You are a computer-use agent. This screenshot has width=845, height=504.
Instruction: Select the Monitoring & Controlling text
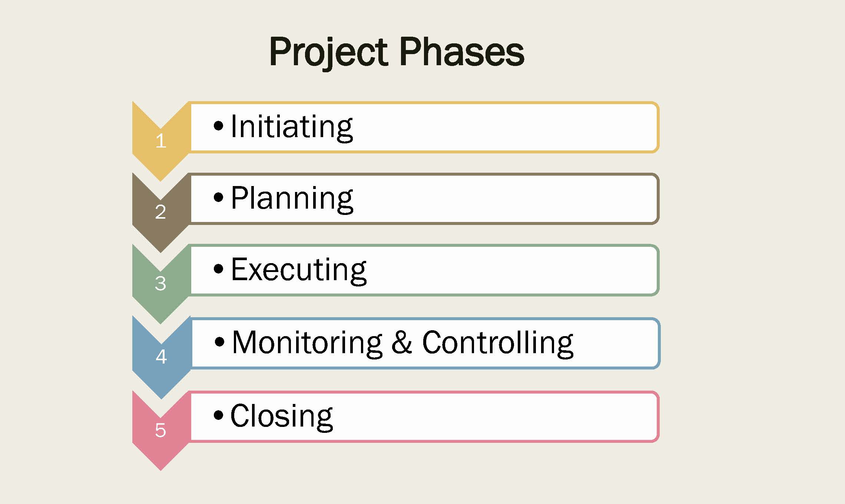click(x=402, y=344)
